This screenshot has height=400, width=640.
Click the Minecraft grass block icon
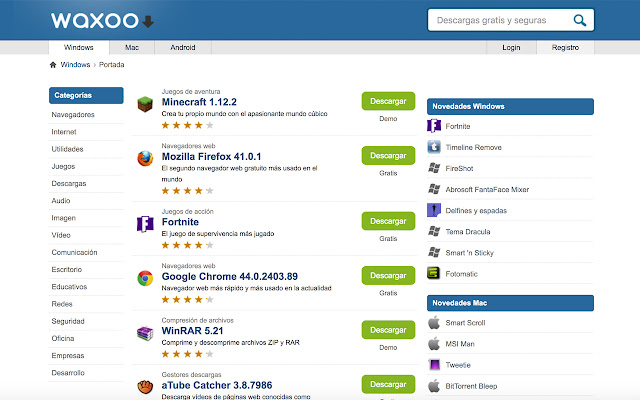[x=145, y=104]
